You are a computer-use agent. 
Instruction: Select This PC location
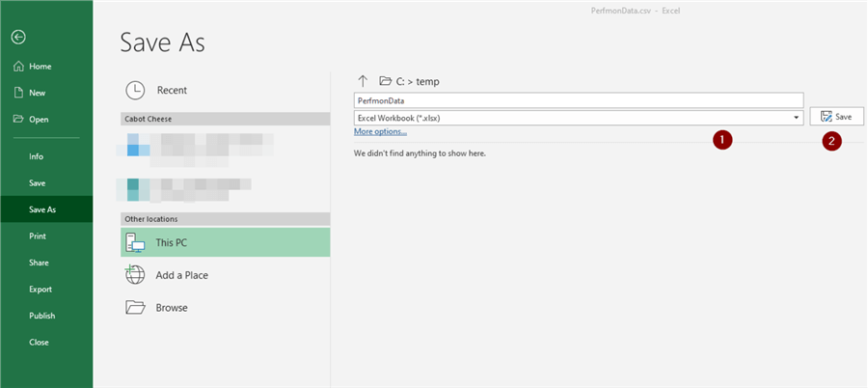coord(226,243)
